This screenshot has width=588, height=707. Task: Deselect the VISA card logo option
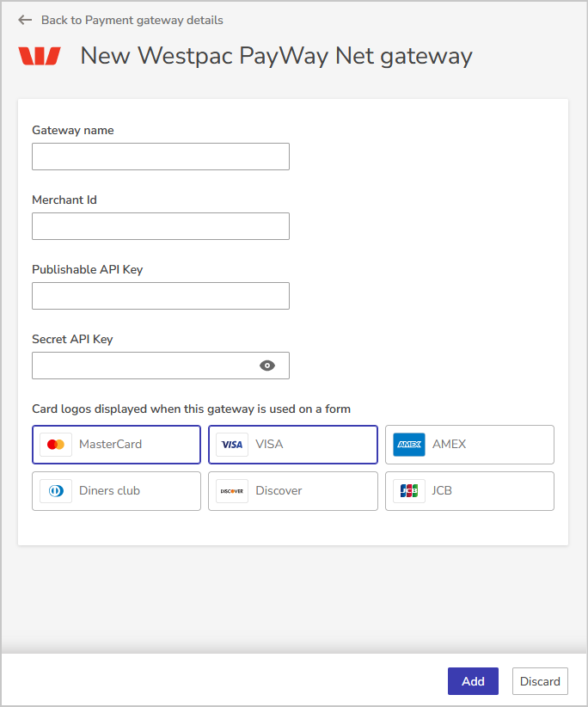click(292, 445)
